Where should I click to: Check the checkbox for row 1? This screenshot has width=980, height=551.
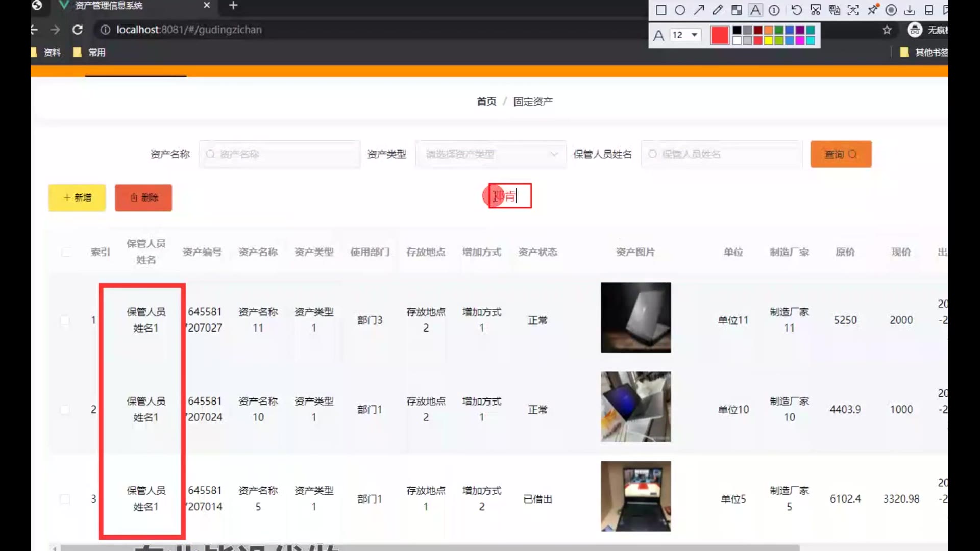pos(65,320)
